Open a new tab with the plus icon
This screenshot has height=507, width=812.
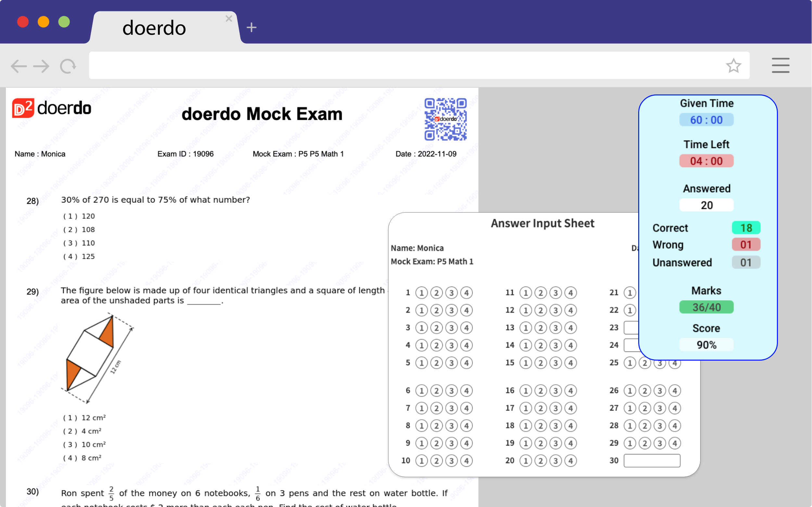pyautogui.click(x=251, y=27)
